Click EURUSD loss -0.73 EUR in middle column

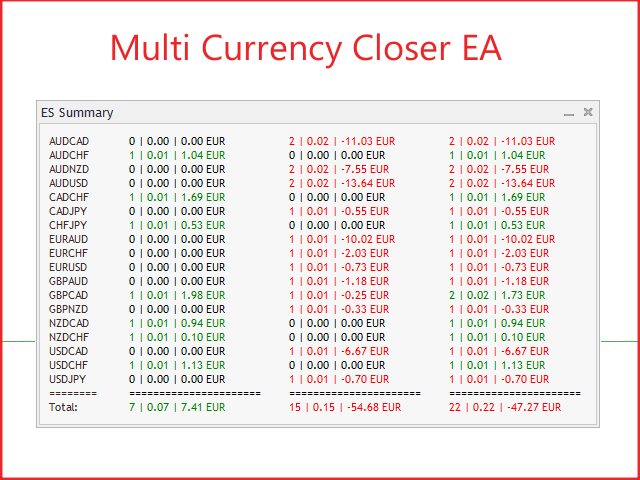[x=365, y=267]
